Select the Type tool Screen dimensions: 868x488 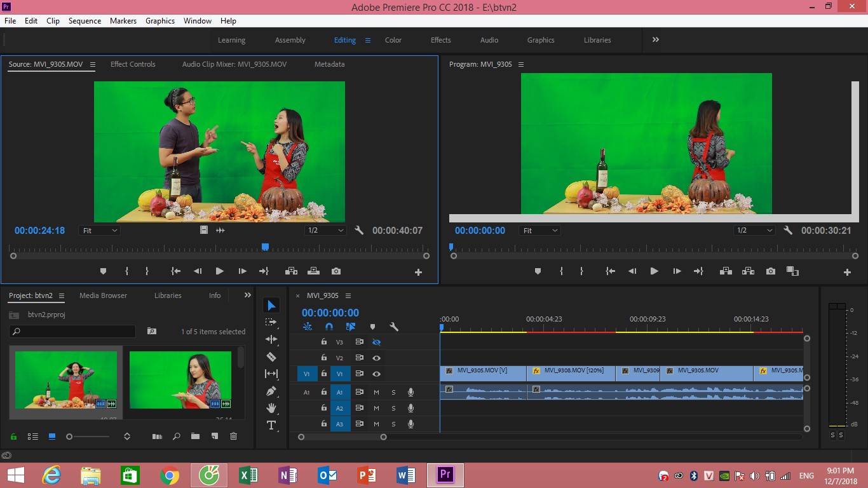click(x=271, y=425)
